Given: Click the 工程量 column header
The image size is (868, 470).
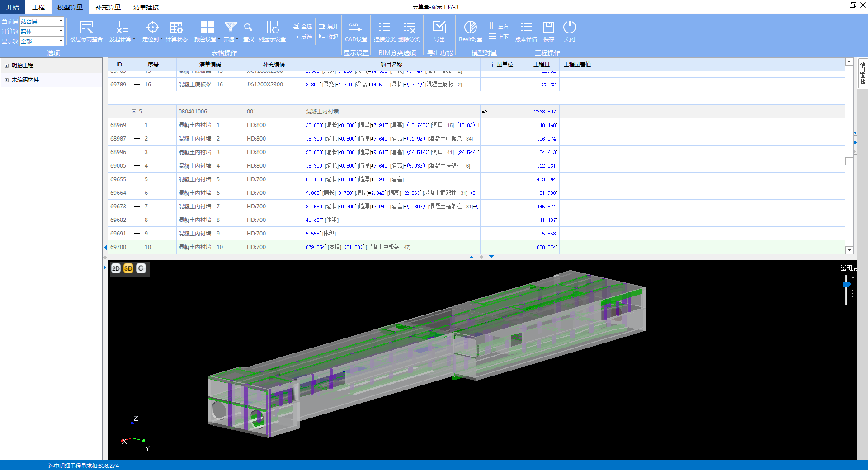Looking at the screenshot, I should [x=542, y=65].
